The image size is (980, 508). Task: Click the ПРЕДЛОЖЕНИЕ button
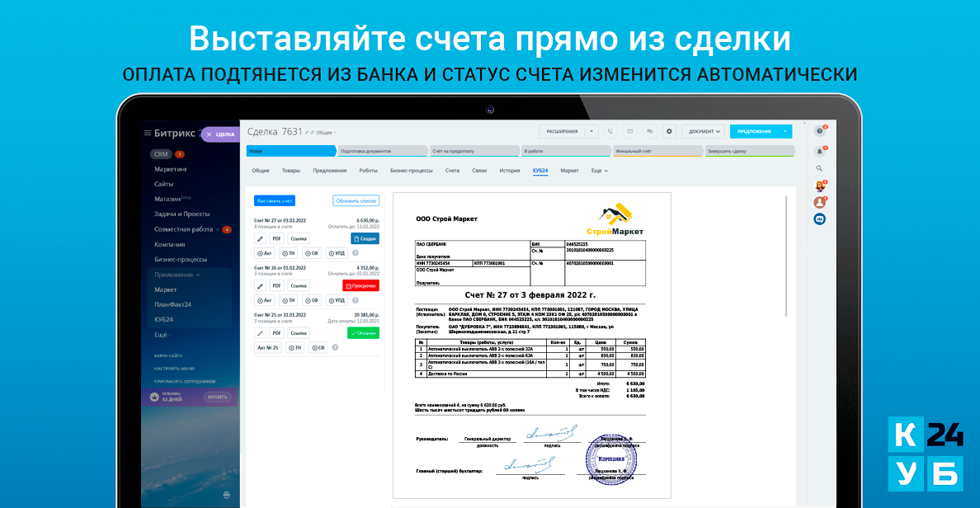pyautogui.click(x=754, y=131)
